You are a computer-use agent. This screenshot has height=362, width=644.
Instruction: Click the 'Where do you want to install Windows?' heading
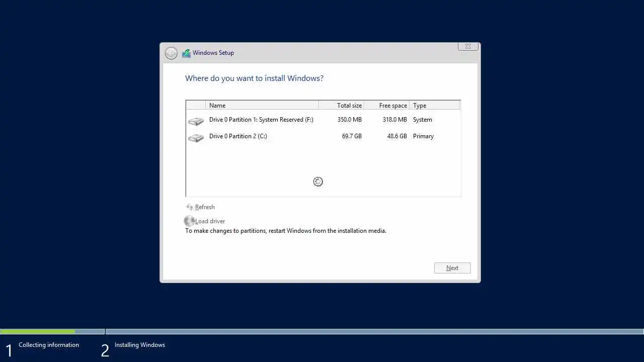click(254, 78)
